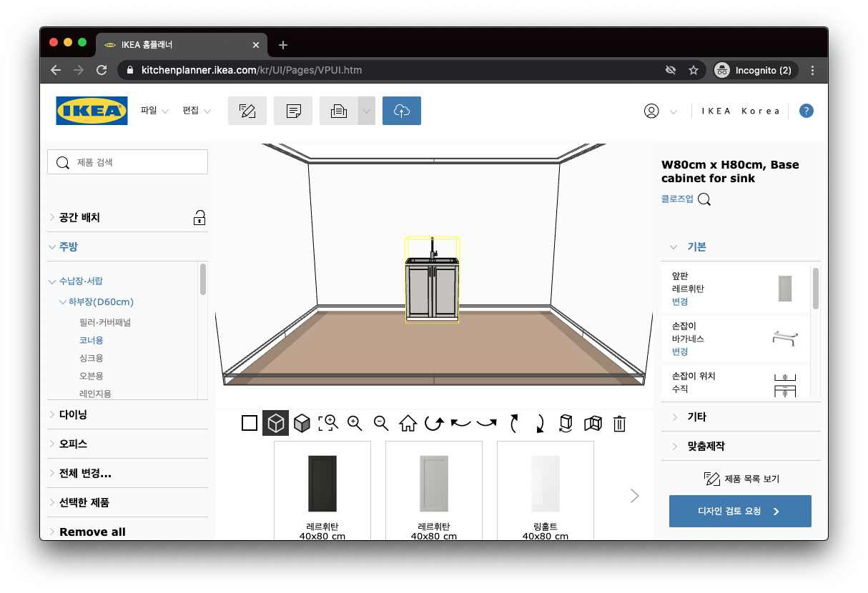This screenshot has width=868, height=593.
Task: Tilt the view upward arrow
Action: pos(513,424)
